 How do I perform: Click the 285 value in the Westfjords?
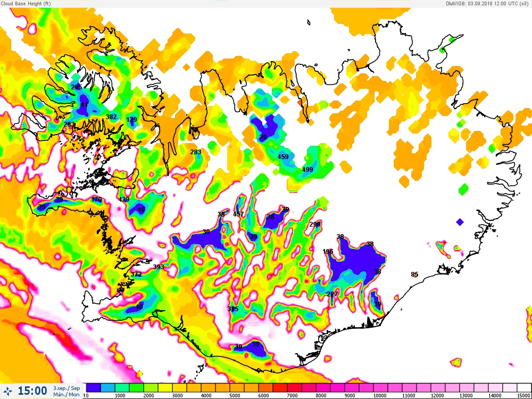click(77, 87)
